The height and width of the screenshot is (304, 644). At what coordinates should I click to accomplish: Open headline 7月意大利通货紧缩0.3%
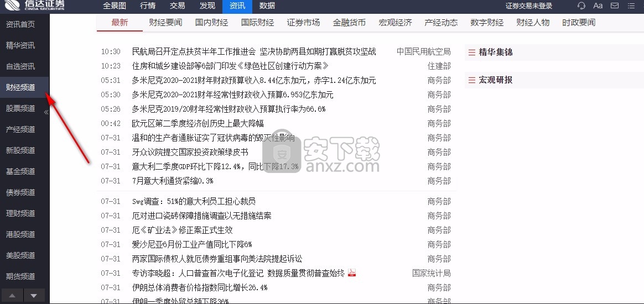coord(173,181)
